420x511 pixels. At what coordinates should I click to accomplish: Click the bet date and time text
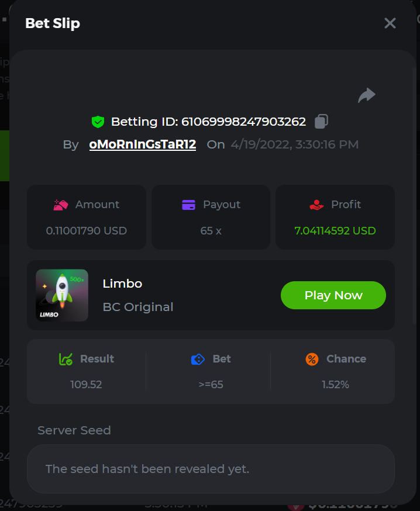pos(294,144)
